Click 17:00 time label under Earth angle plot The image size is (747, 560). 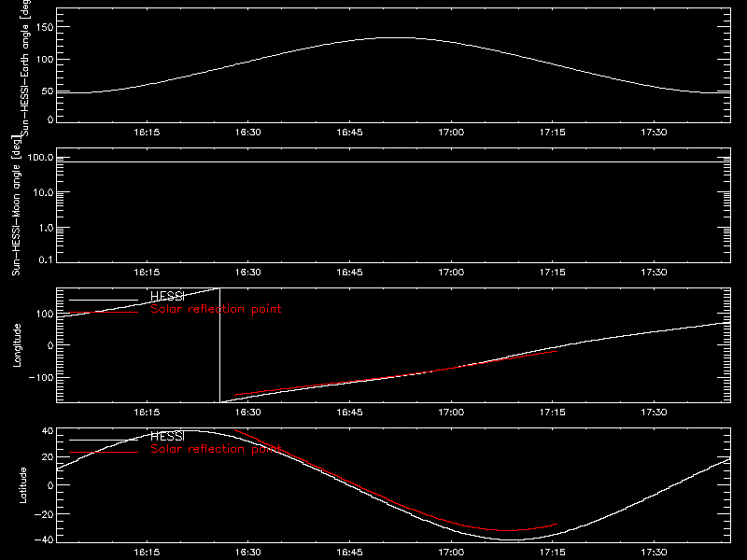click(451, 133)
